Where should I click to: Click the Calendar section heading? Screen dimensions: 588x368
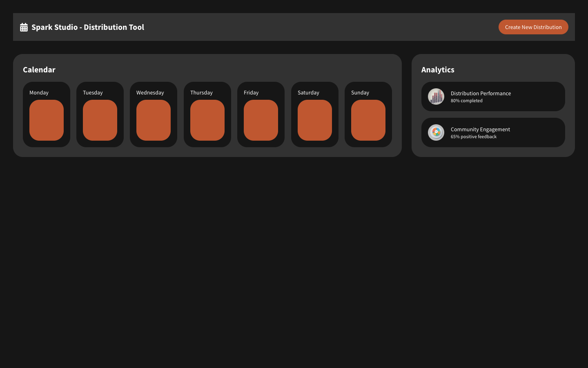point(39,70)
